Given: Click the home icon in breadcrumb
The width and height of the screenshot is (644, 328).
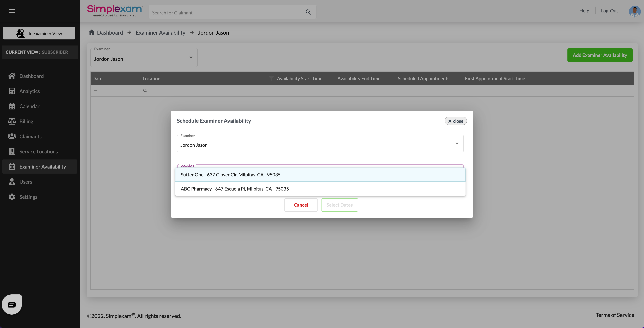Looking at the screenshot, I should point(91,33).
